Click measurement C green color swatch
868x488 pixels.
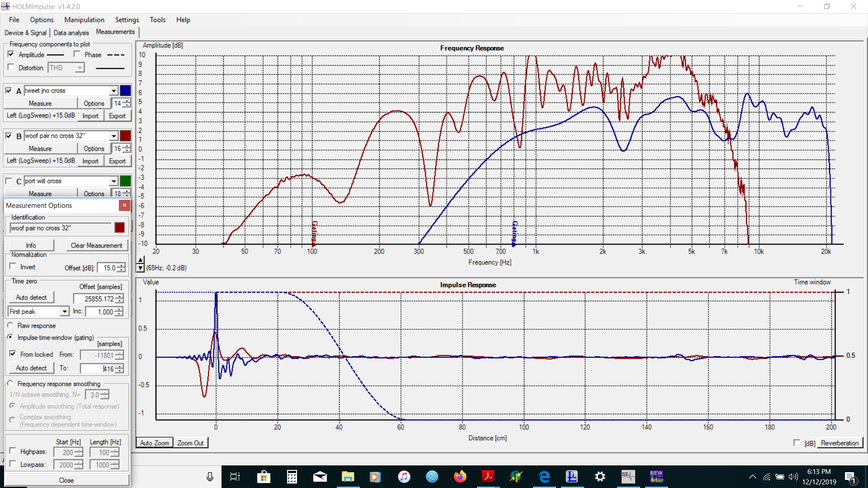point(125,181)
